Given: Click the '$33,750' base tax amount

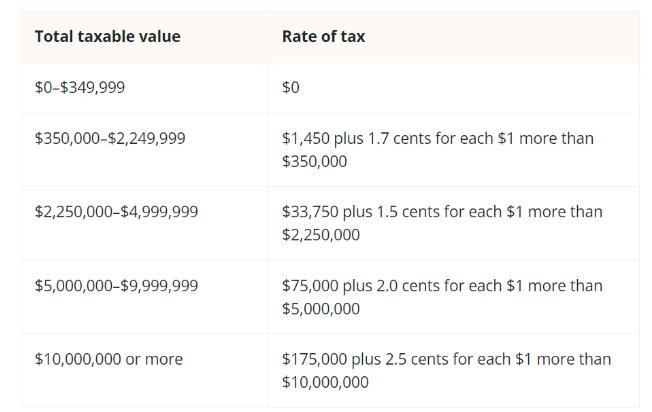Looking at the screenshot, I should point(310,212).
